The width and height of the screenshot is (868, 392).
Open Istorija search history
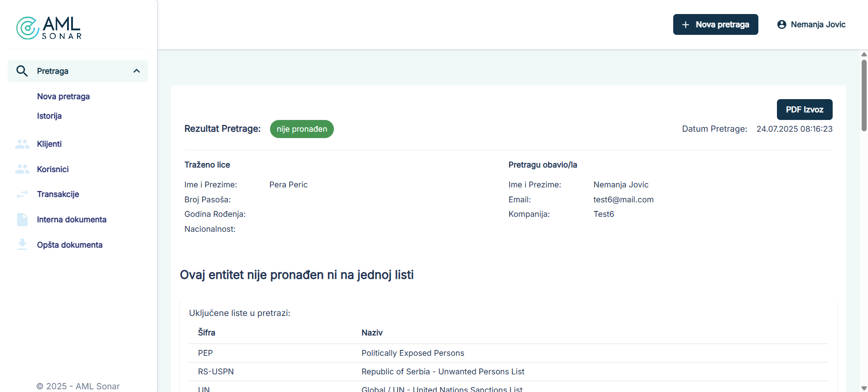49,116
